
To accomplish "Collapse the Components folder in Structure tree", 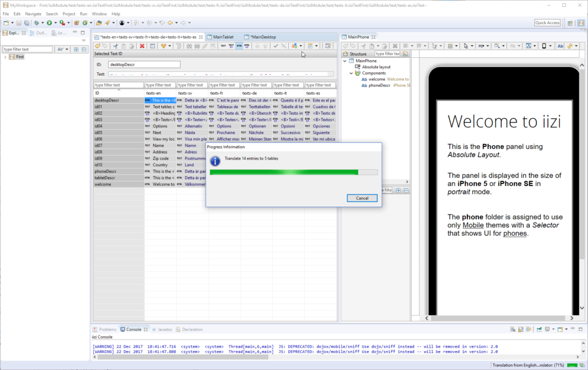I will coord(350,73).
